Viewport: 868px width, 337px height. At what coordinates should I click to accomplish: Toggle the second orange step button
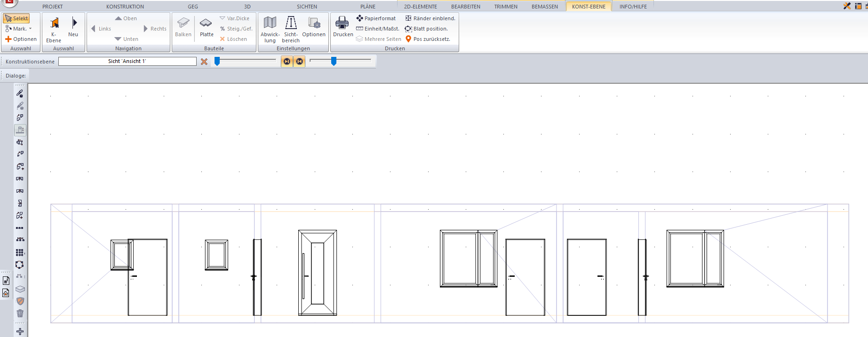tap(299, 62)
